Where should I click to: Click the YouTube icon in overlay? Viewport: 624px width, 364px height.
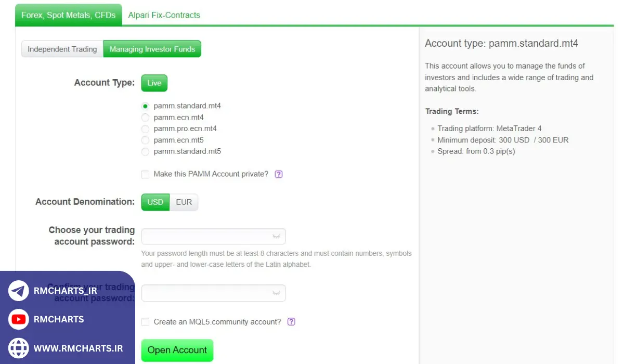pos(19,319)
